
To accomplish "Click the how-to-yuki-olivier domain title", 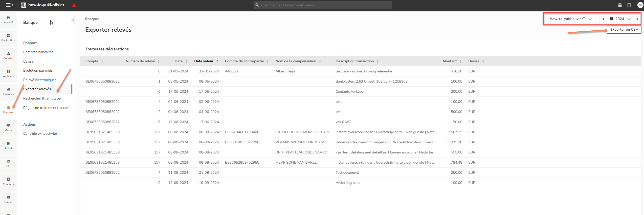I will pos(46,5).
